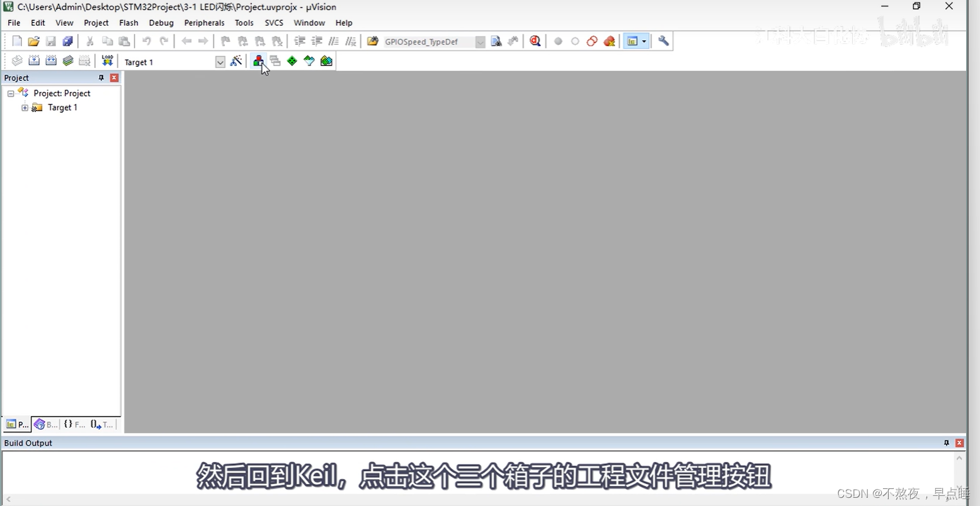Click the LOAD download-to-flash icon
980x506 pixels.
(x=107, y=60)
